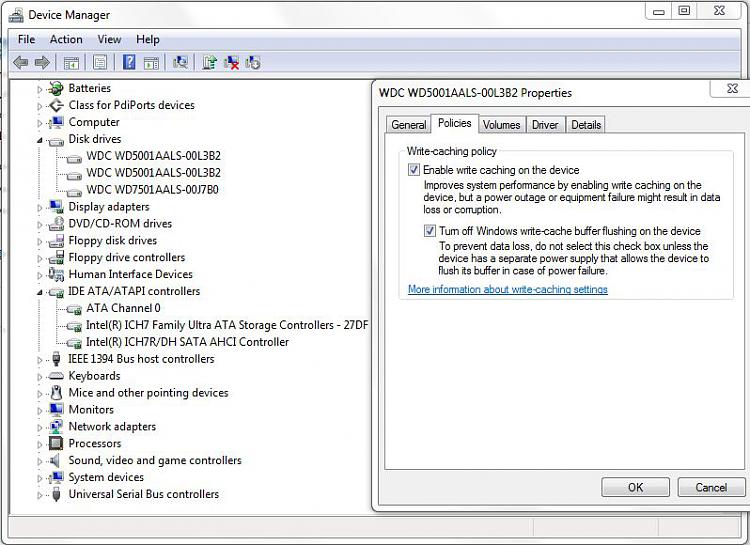Click the DVD/CD-ROM drives category icon
This screenshot has width=750, height=545.
point(56,223)
